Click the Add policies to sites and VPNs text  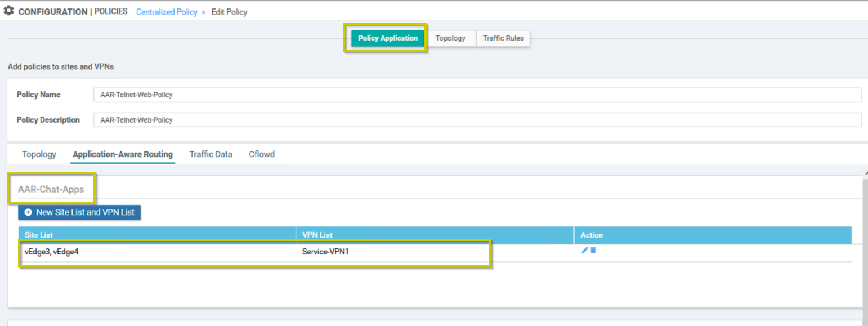pyautogui.click(x=61, y=66)
